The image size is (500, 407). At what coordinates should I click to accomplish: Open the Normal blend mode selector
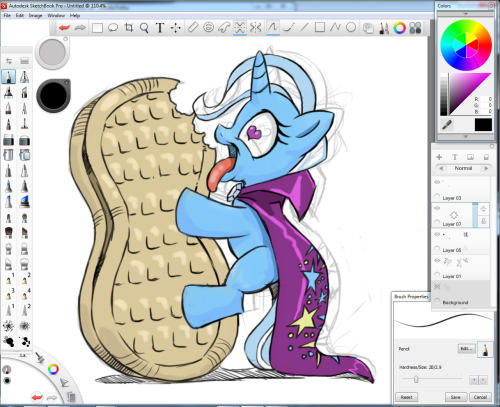click(463, 168)
